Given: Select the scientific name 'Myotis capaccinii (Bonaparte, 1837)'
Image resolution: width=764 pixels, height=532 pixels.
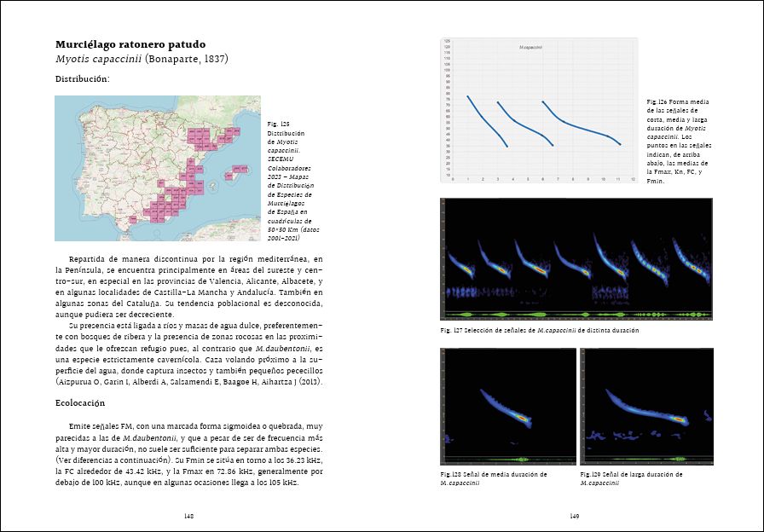Looking at the screenshot, I should (142, 59).
